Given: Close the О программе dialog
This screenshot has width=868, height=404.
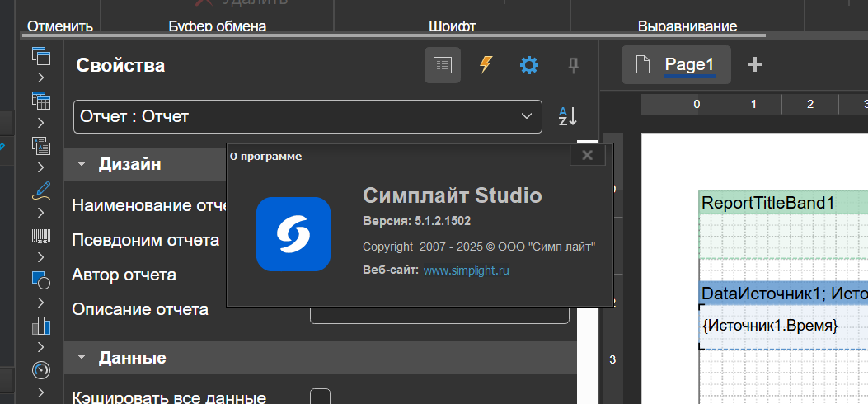Looking at the screenshot, I should 587,155.
